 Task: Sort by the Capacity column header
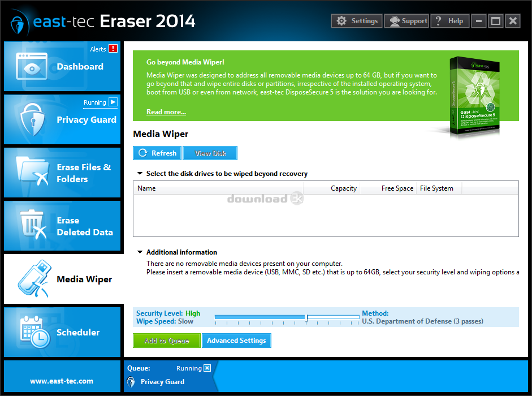click(331, 188)
